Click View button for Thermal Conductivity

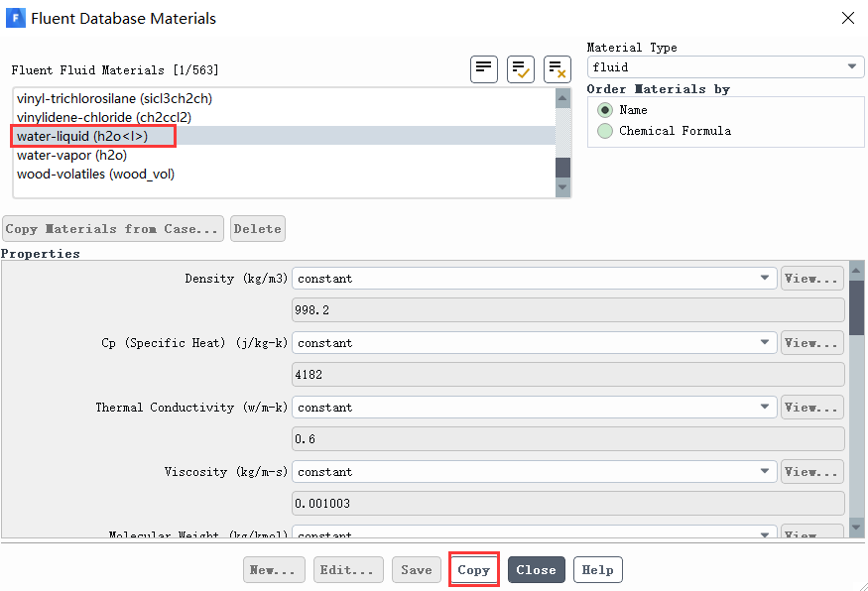(x=812, y=408)
